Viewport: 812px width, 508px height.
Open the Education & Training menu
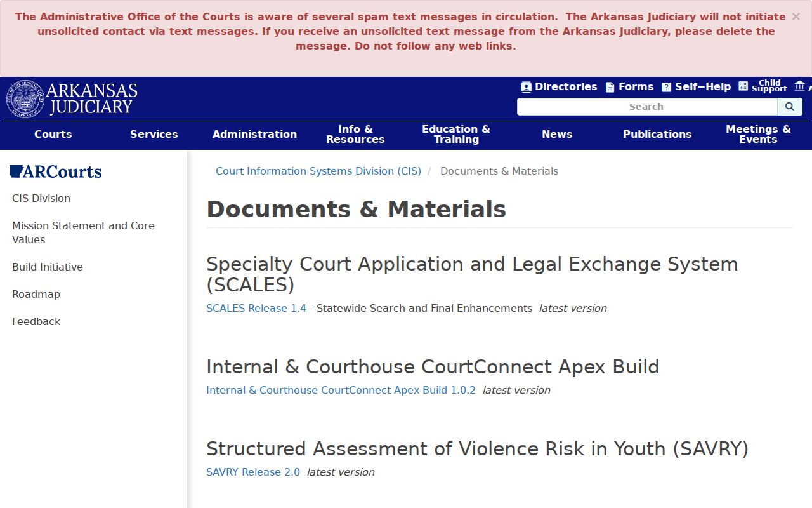click(456, 134)
